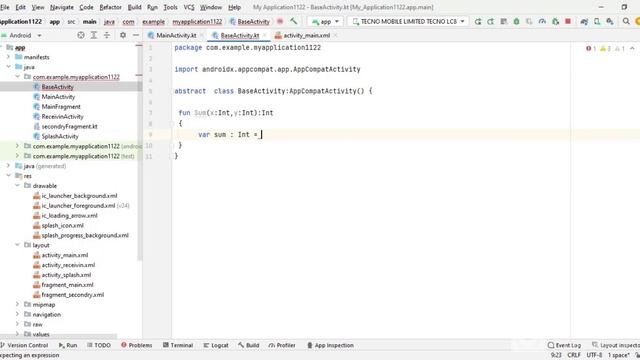Open the File menu
This screenshot has width=640, height=360.
pos(5,7)
